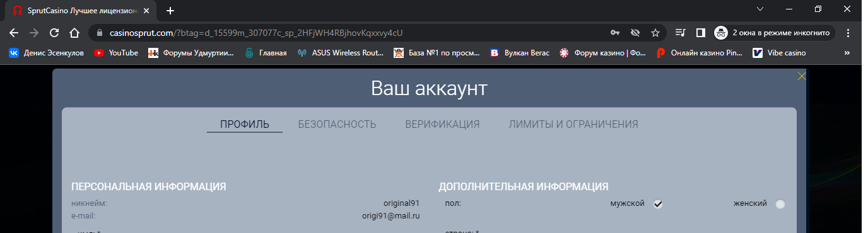Open saved passwords key icon

(615, 33)
